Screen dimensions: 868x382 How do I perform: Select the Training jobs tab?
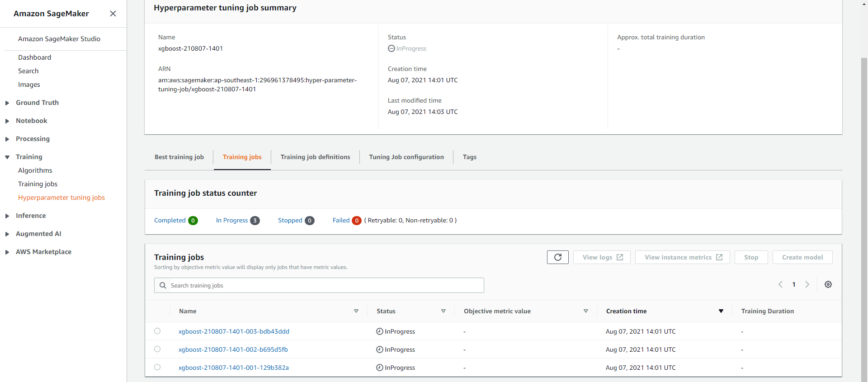tap(242, 157)
